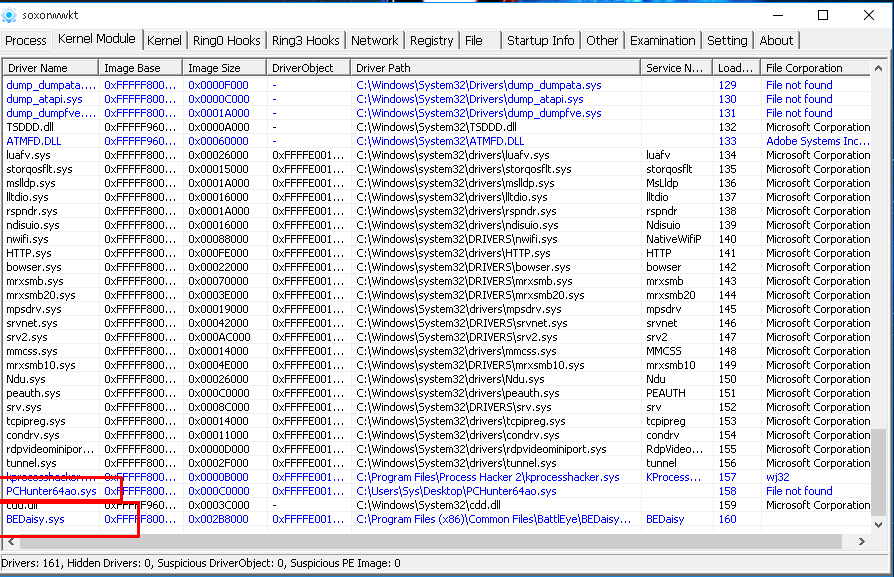Click the application icon in title bar
The image size is (894, 577).
click(x=9, y=15)
